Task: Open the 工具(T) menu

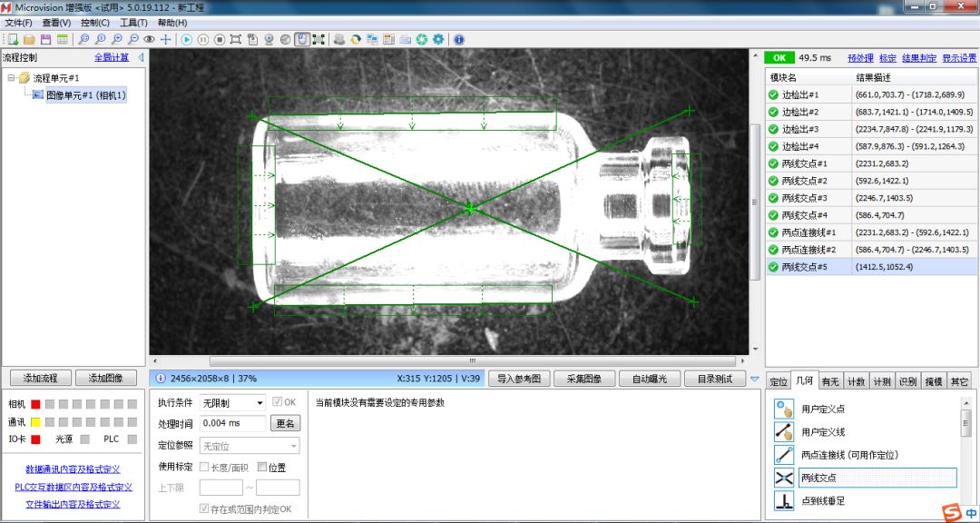Action: pyautogui.click(x=133, y=23)
